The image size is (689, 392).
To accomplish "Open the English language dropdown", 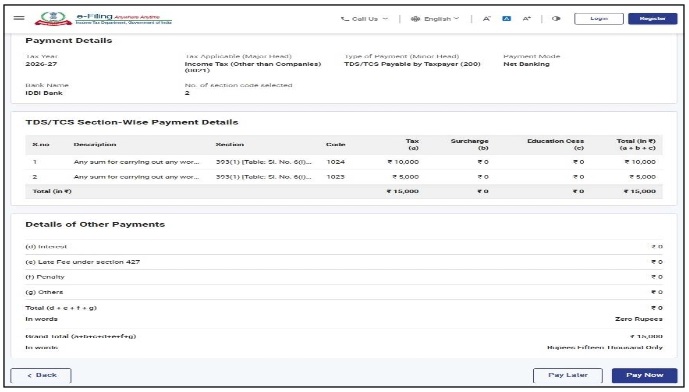I will click(441, 19).
